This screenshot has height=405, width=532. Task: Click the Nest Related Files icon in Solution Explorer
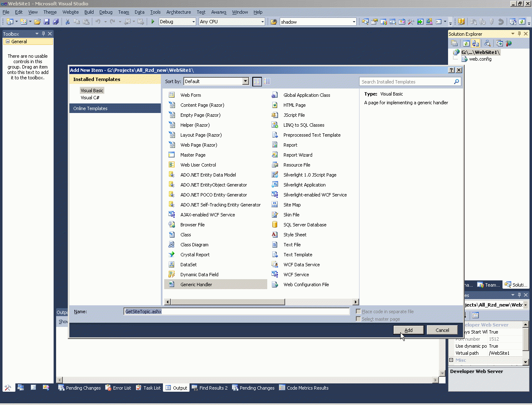[x=475, y=43]
